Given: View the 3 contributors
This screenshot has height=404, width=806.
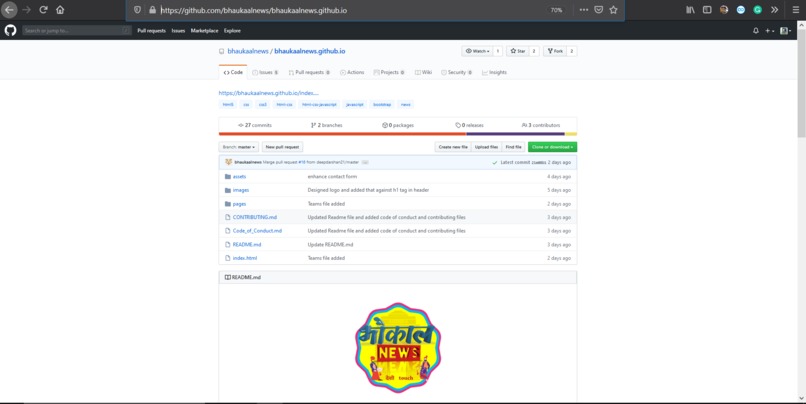Looking at the screenshot, I should point(541,125).
